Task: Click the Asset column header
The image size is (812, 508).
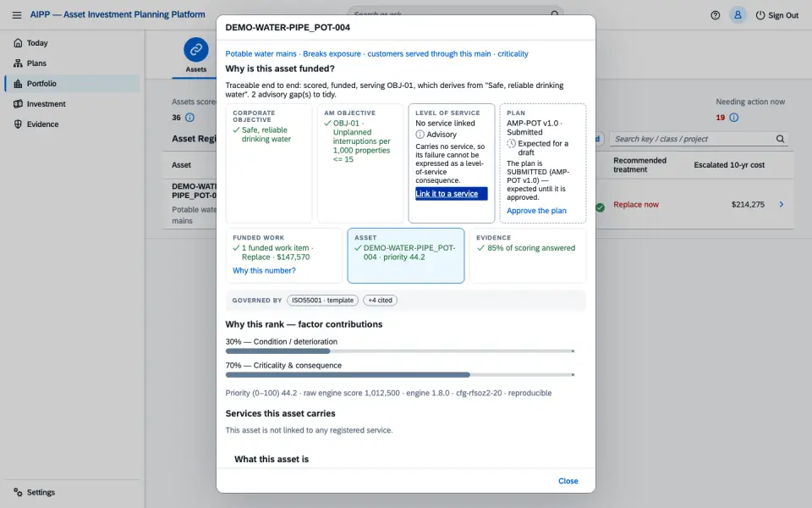Action: (x=181, y=165)
